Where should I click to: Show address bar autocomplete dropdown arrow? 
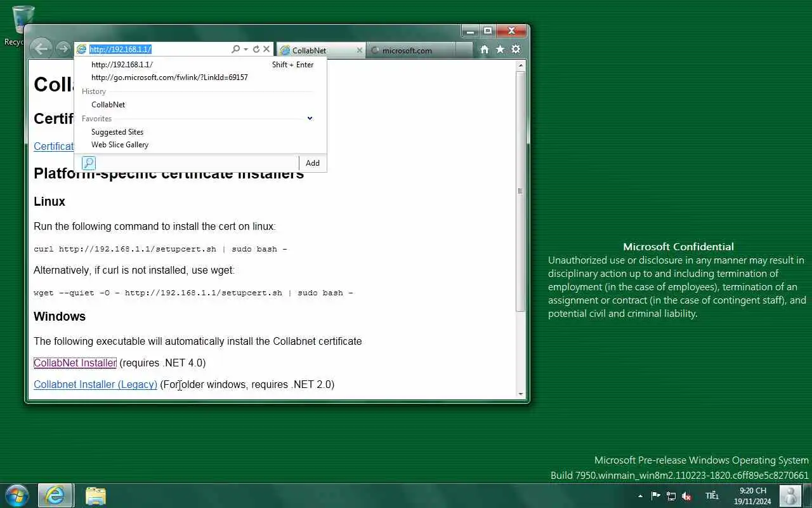pos(246,49)
